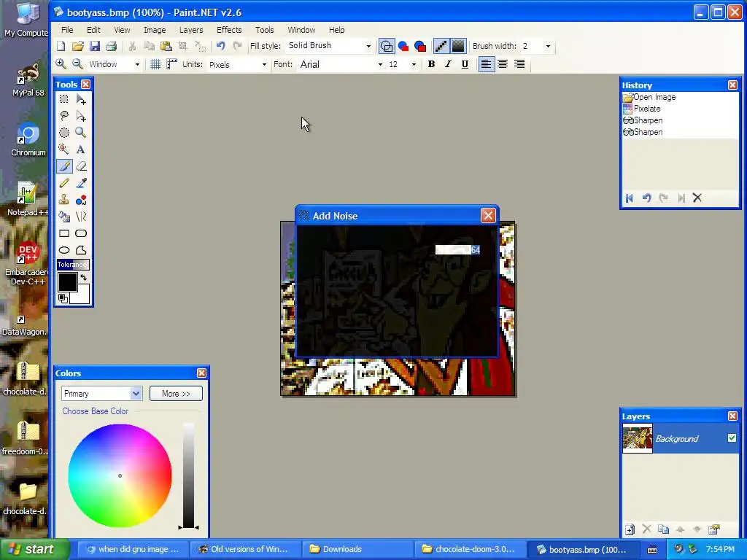Select the Text tool
The width and height of the screenshot is (747, 560).
coord(81,149)
